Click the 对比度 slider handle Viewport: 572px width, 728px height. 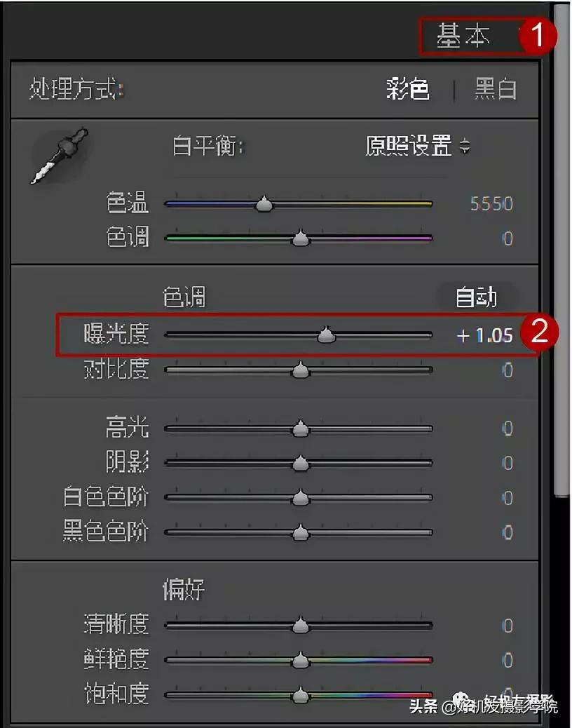coord(300,370)
